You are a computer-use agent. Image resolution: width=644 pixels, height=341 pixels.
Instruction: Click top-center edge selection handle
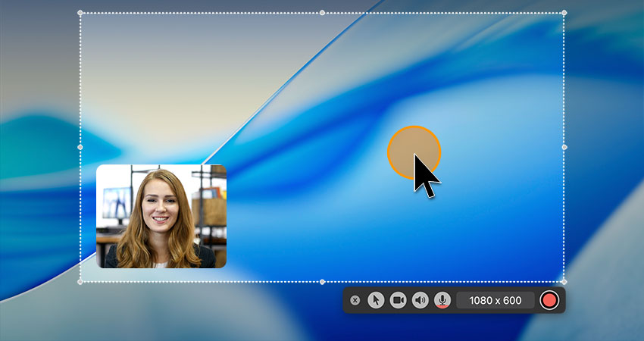pos(322,13)
